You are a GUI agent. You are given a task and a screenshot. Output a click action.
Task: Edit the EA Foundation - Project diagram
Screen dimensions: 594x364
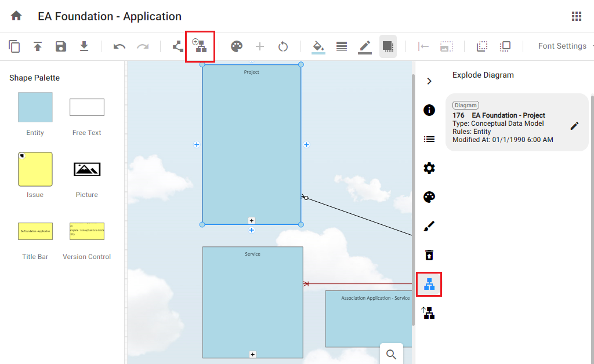coord(574,126)
